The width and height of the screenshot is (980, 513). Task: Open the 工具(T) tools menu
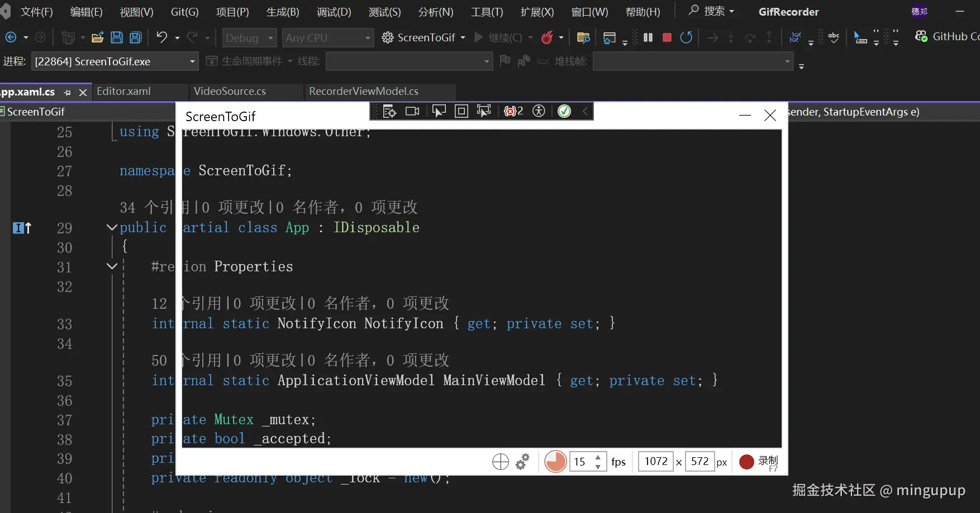487,12
